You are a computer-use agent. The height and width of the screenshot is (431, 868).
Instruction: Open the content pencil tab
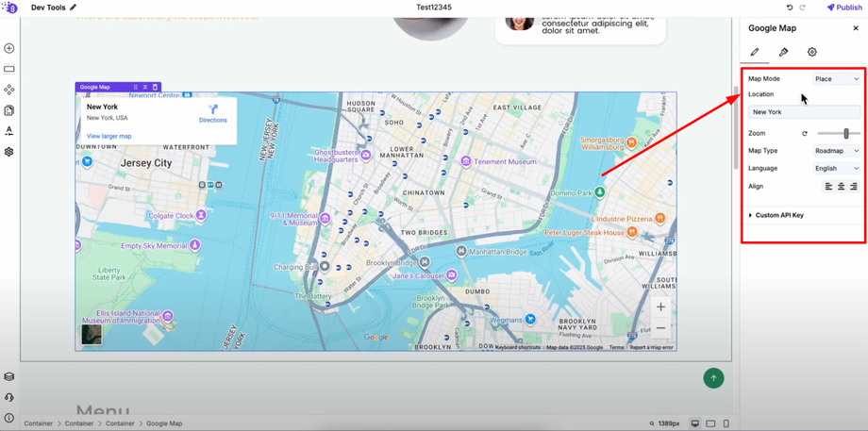pyautogui.click(x=754, y=52)
